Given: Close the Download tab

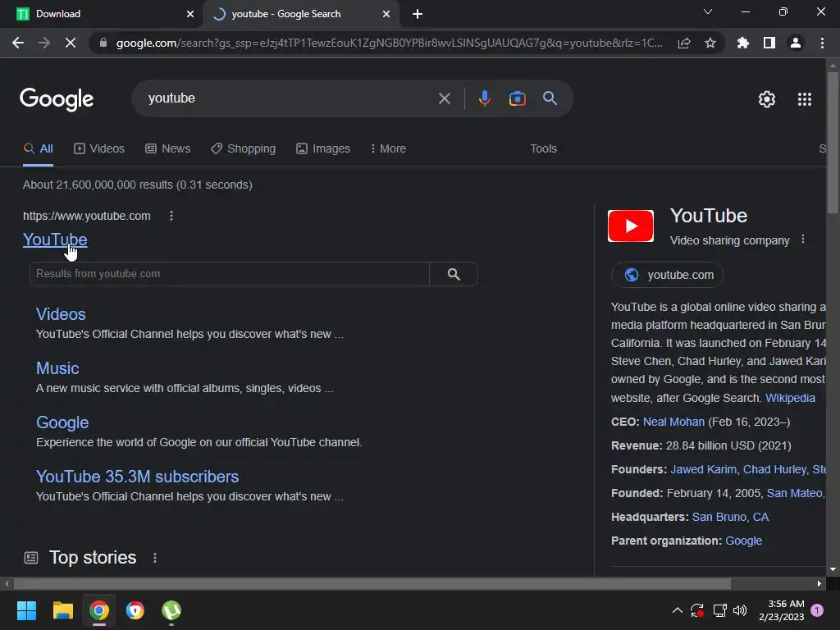Looking at the screenshot, I should click(190, 14).
